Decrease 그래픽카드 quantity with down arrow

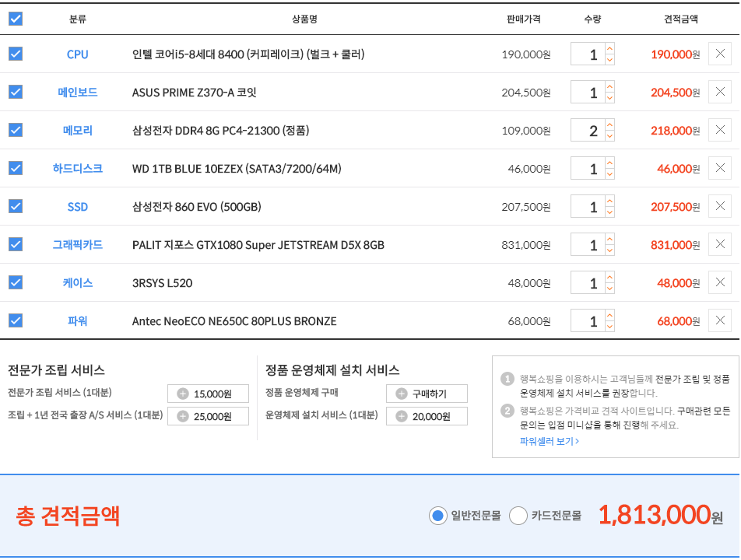(609, 250)
